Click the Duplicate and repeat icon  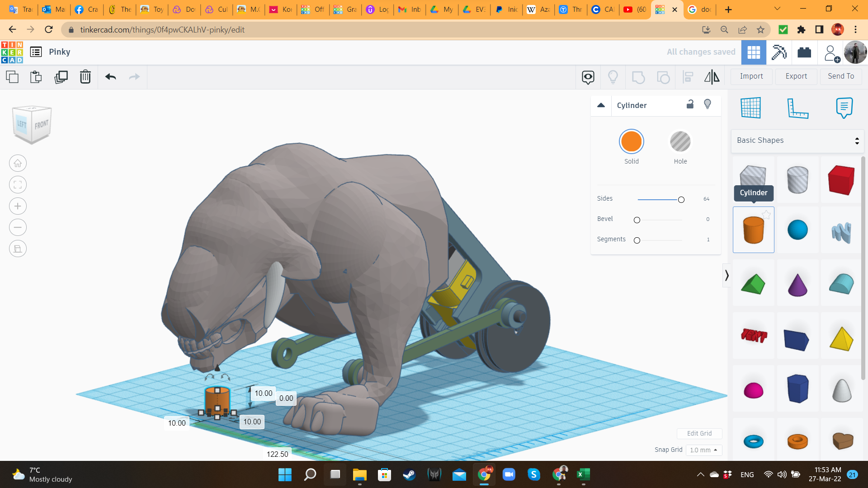[x=61, y=77]
